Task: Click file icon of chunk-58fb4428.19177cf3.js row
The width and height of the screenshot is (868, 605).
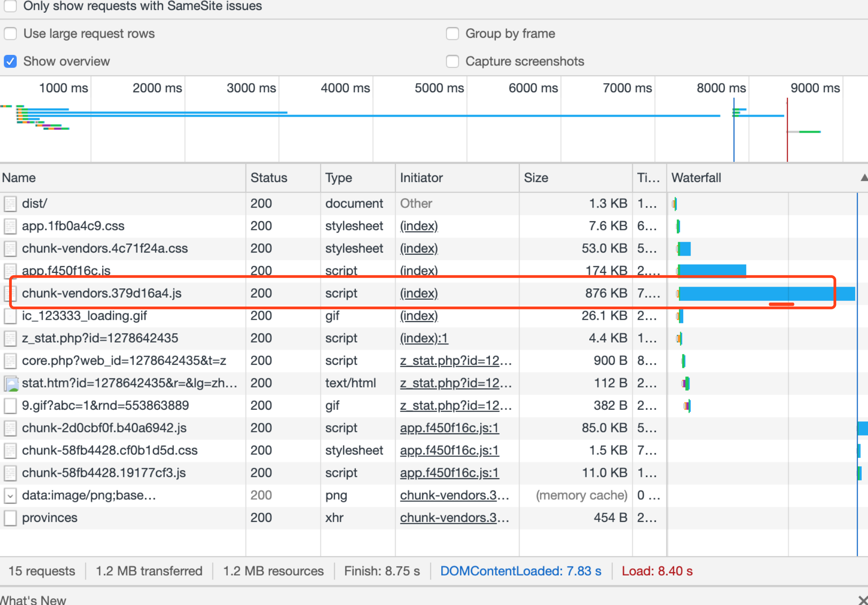Action: 10,473
